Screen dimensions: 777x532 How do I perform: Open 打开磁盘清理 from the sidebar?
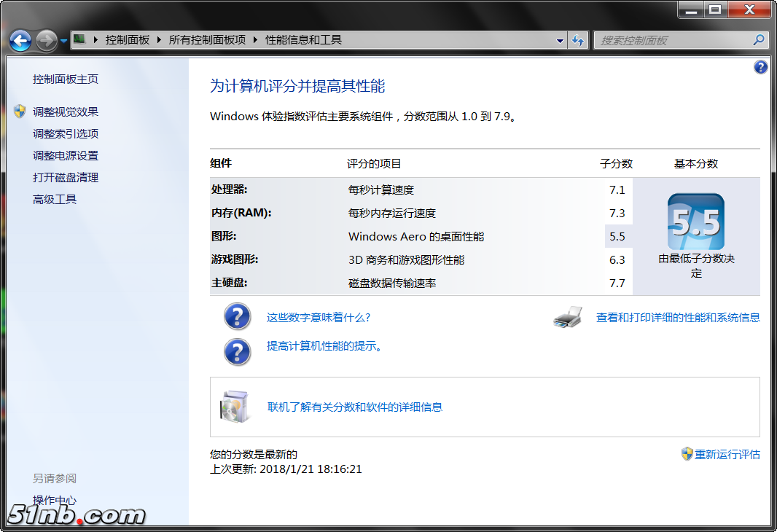[x=66, y=177]
